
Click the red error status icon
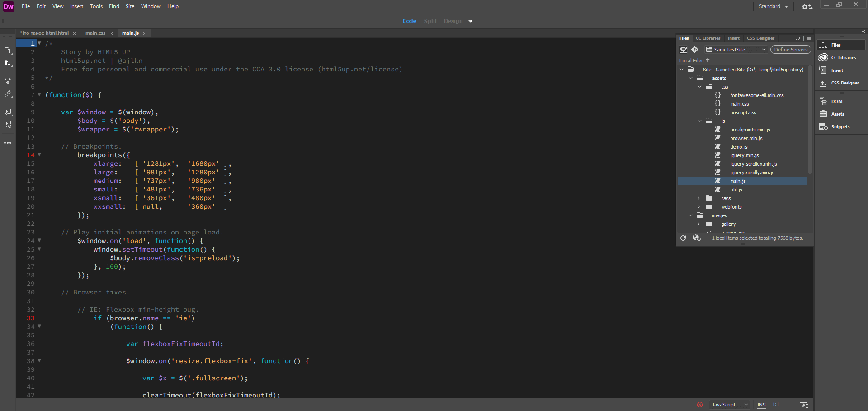(x=700, y=405)
